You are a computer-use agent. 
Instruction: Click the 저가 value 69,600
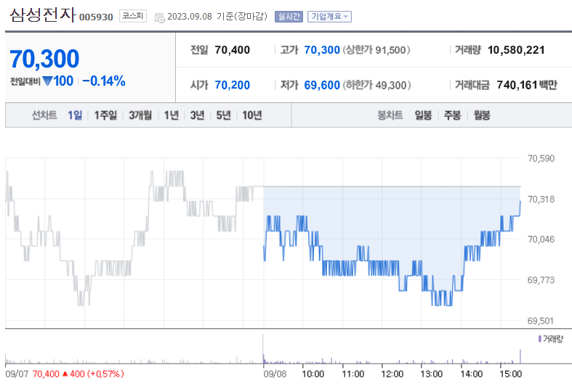tap(322, 85)
